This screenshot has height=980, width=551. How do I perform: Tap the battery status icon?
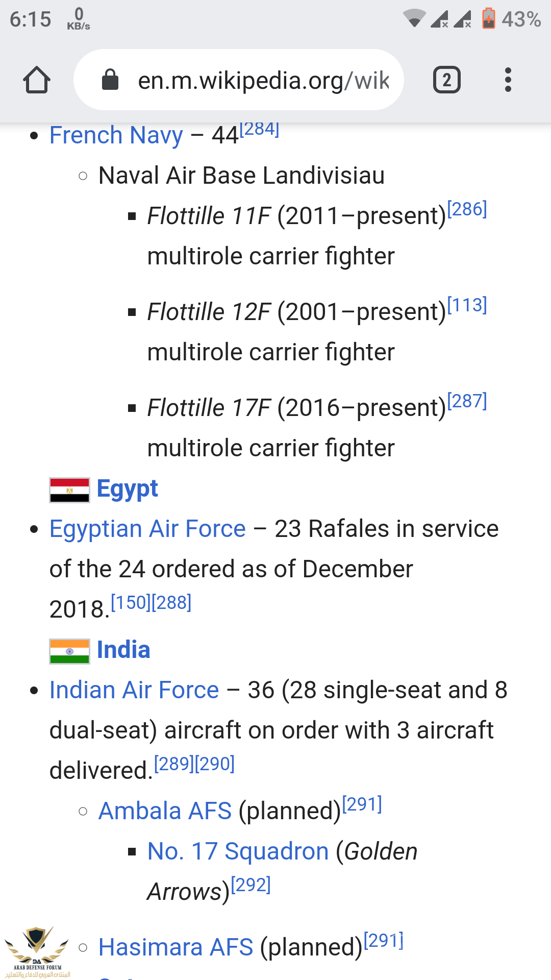[488, 19]
